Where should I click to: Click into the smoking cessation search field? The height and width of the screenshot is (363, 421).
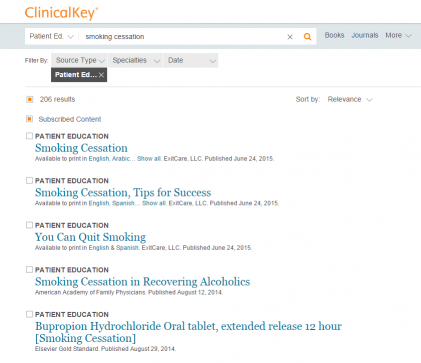click(x=182, y=37)
